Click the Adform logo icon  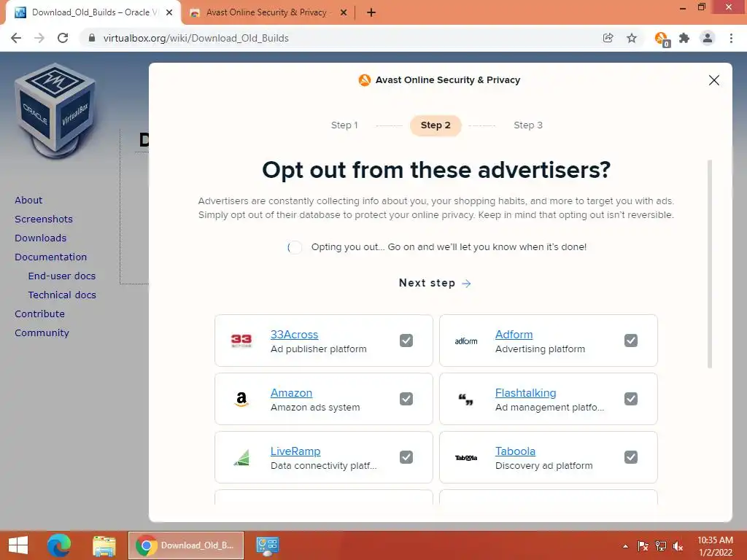466,341
